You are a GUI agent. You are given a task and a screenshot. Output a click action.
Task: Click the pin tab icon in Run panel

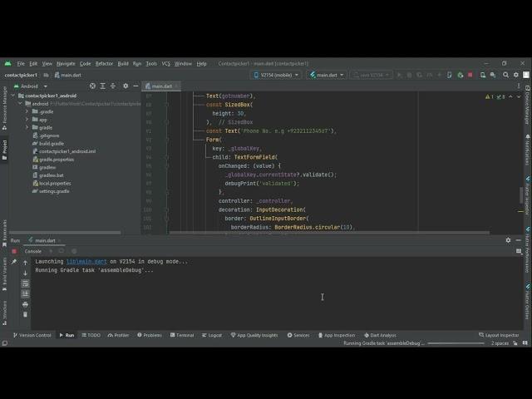[x=14, y=262]
